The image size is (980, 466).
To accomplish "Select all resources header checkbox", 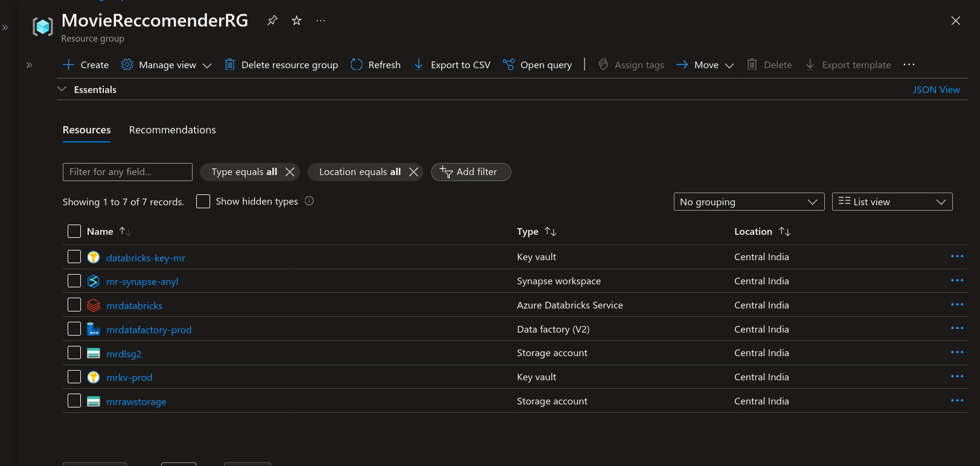I will 74,231.
